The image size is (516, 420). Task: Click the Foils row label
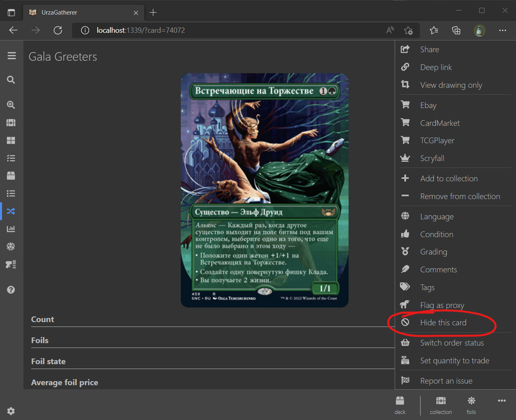coord(40,340)
